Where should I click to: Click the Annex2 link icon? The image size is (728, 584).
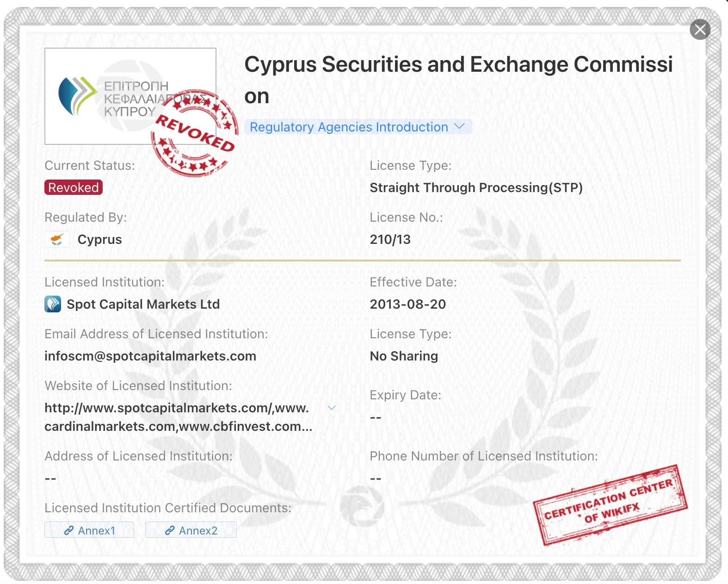click(x=170, y=530)
